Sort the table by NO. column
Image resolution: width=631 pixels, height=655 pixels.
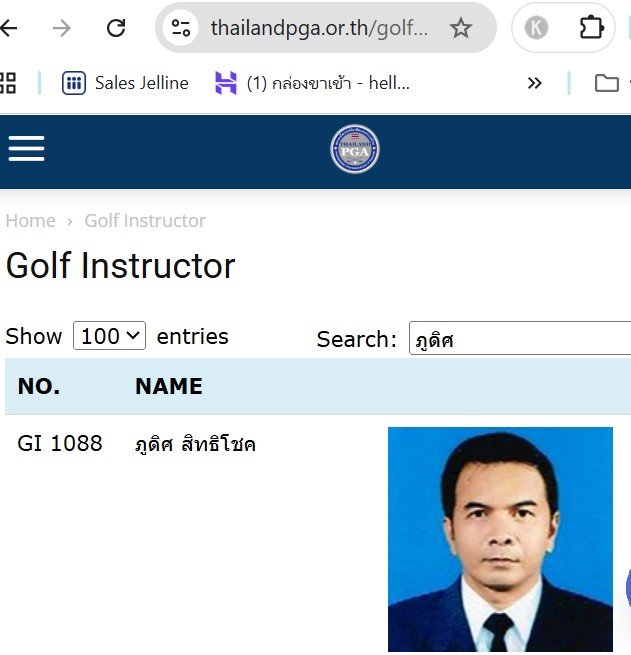pyautogui.click(x=39, y=387)
